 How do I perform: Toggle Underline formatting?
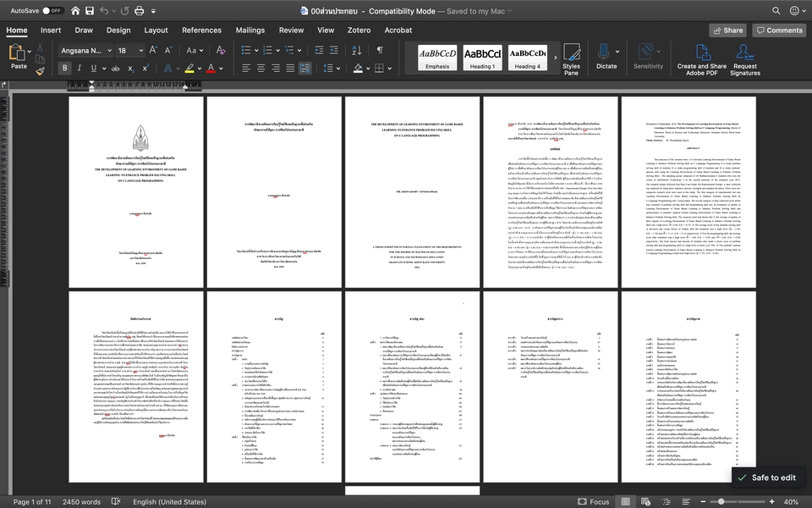point(94,68)
